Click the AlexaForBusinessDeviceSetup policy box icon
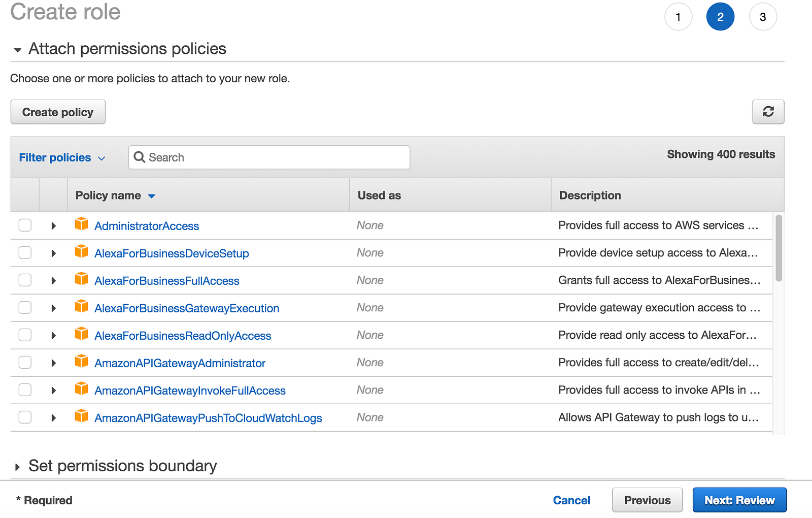This screenshot has height=518, width=812. (81, 251)
